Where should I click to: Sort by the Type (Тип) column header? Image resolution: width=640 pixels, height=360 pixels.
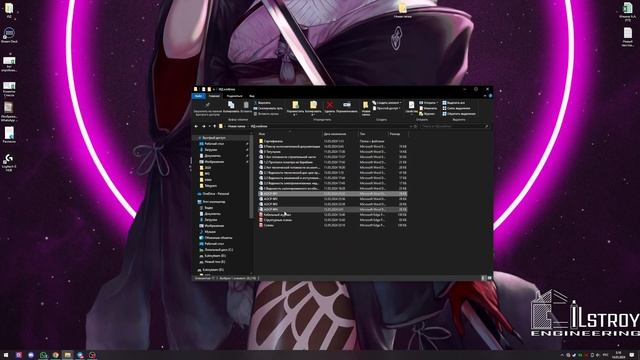[373, 134]
